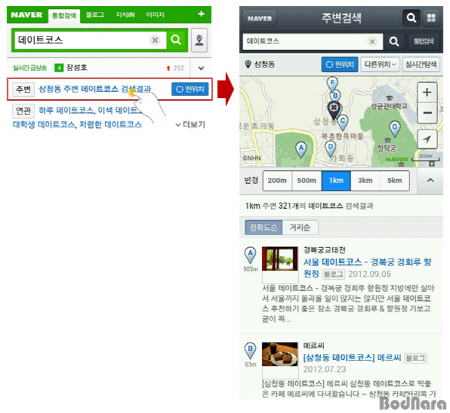Expand the real-time trending keywords chevron
The image size is (450, 413).
[201, 68]
